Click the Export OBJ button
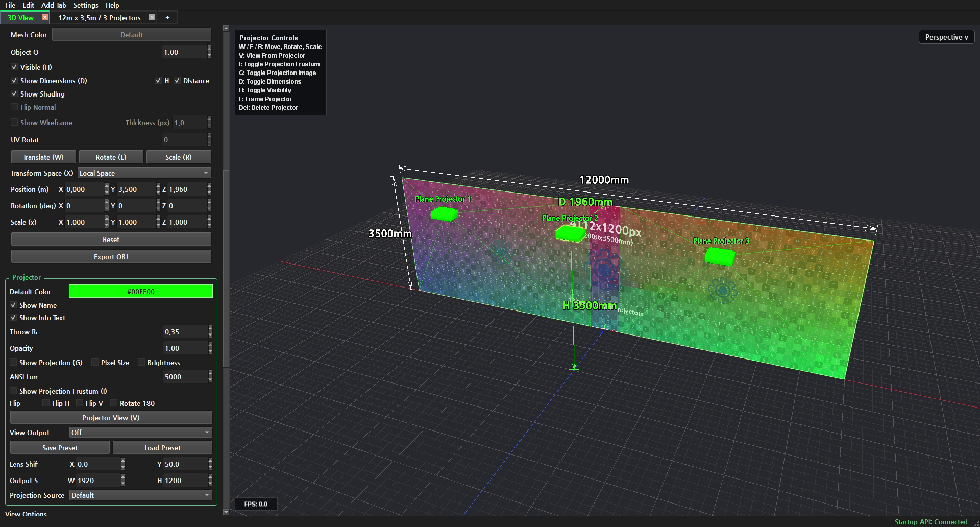This screenshot has height=527, width=980. [x=111, y=257]
